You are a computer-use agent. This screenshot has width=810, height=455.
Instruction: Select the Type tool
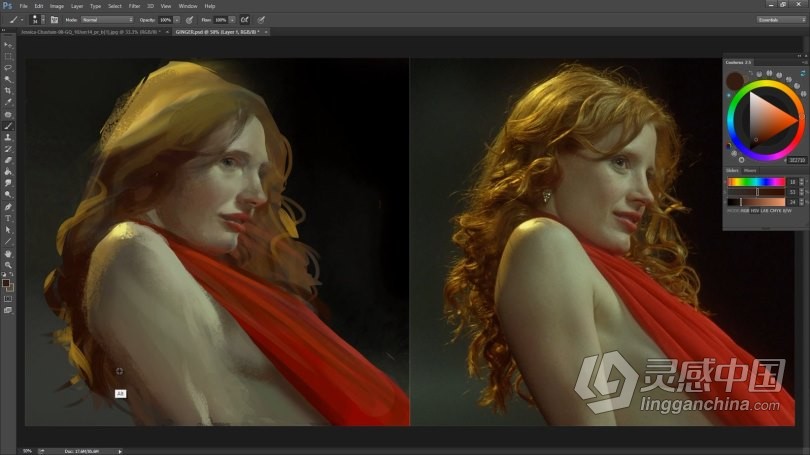coord(8,218)
